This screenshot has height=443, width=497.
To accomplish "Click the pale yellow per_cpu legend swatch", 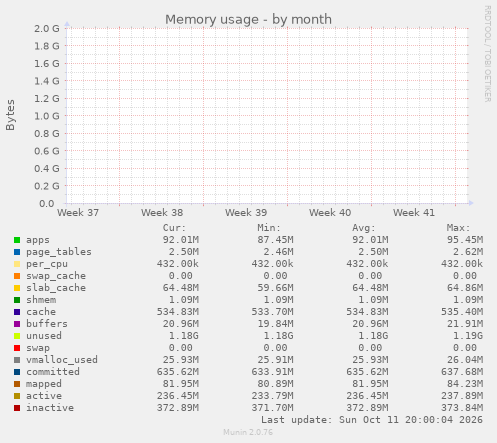I will [x=17, y=264].
